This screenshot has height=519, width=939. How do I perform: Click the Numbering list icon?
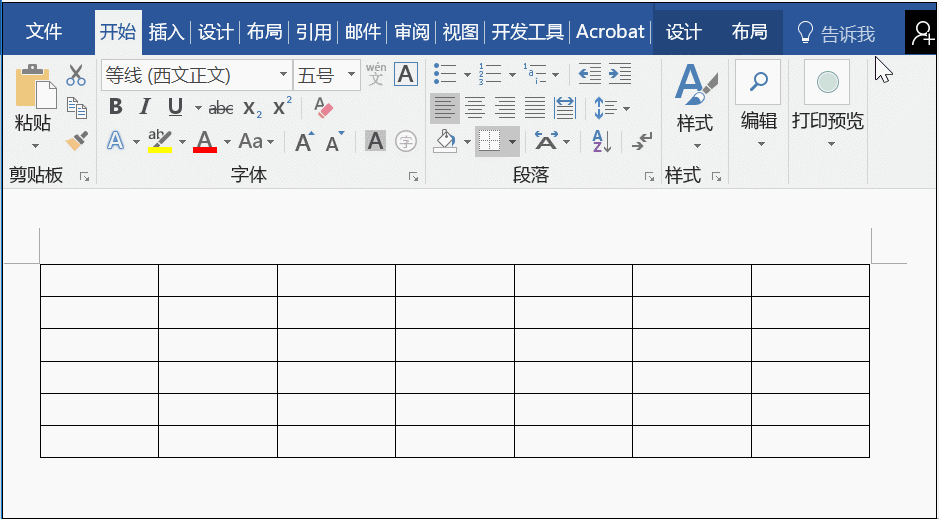pos(490,74)
